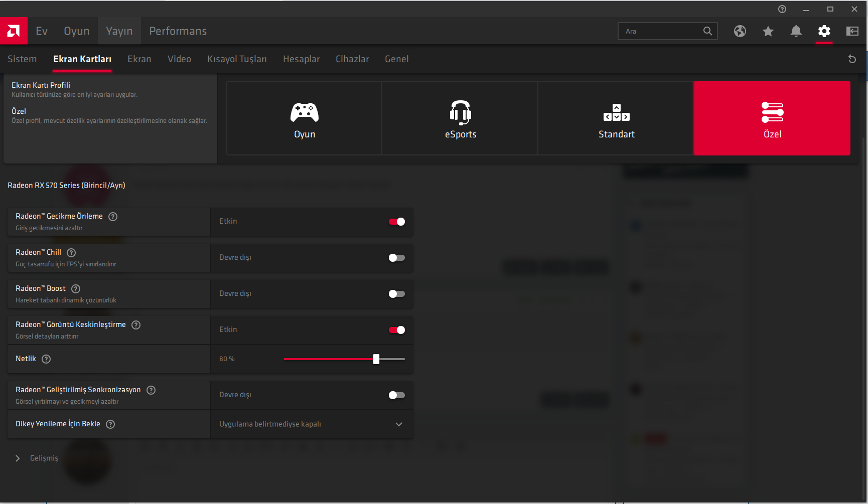Open the Performans menu

tap(178, 31)
